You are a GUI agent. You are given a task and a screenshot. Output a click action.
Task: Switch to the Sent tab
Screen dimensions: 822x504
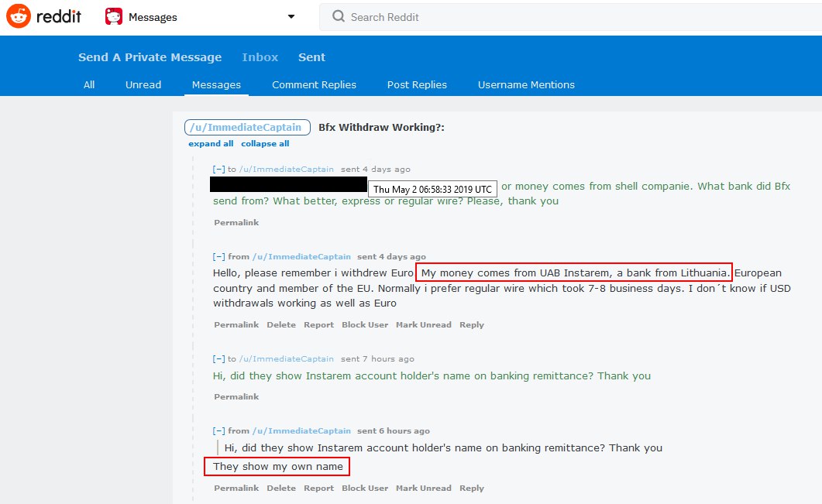pos(312,57)
